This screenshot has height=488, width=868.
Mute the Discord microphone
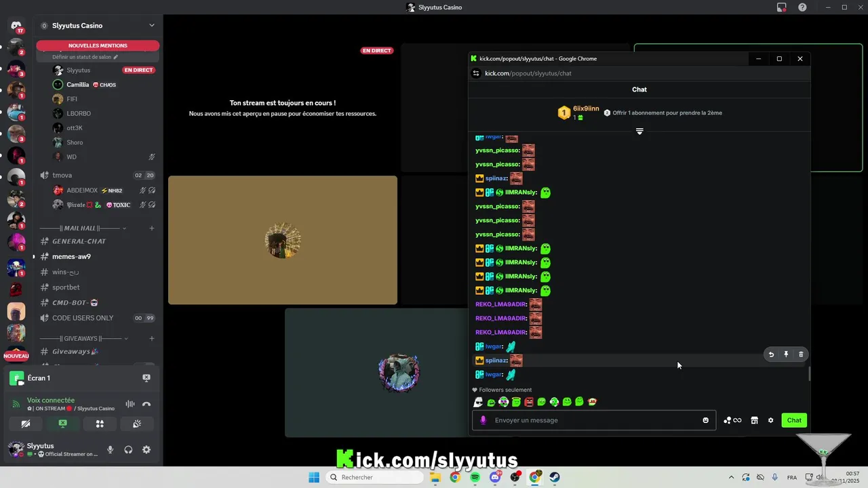click(110, 449)
